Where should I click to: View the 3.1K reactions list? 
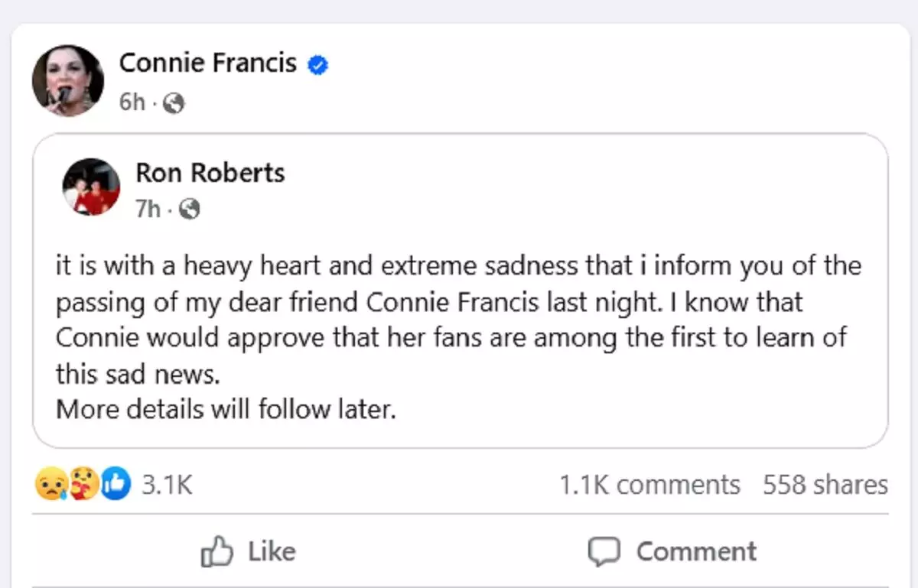click(x=167, y=485)
